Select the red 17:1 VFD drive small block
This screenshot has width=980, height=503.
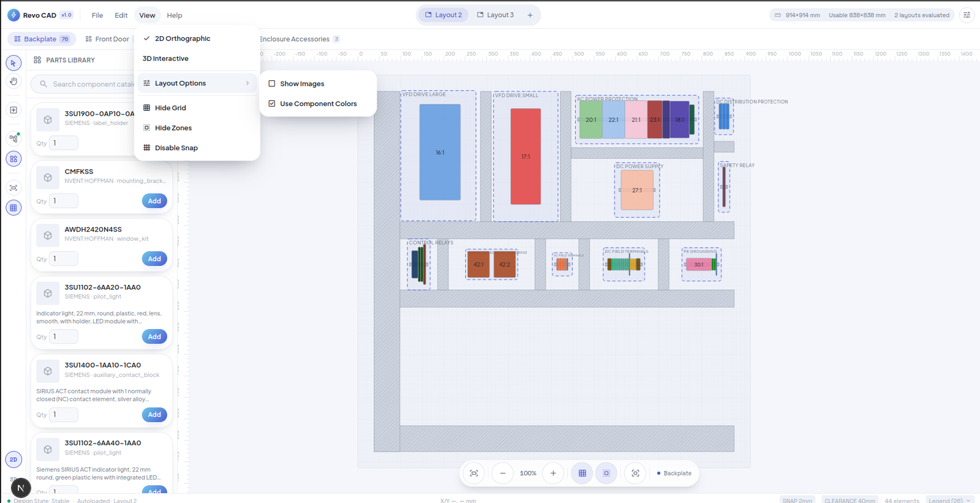[526, 156]
